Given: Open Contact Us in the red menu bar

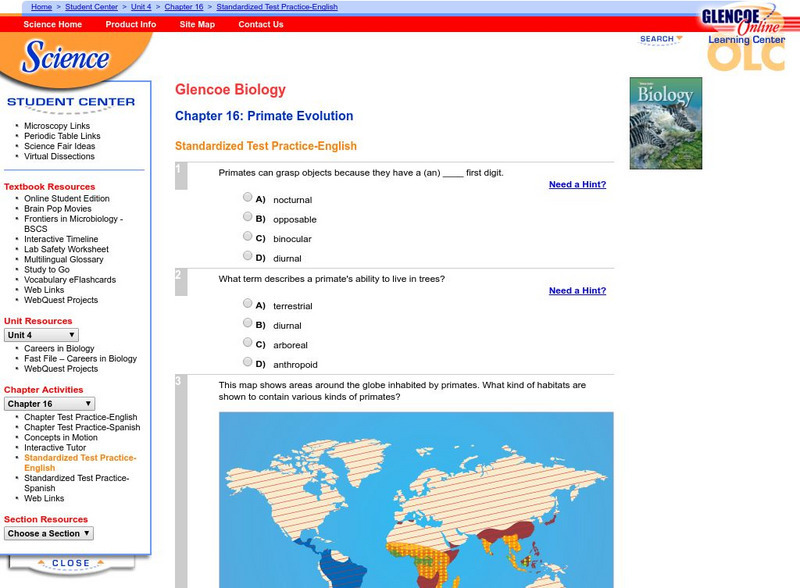Looking at the screenshot, I should 262,25.
